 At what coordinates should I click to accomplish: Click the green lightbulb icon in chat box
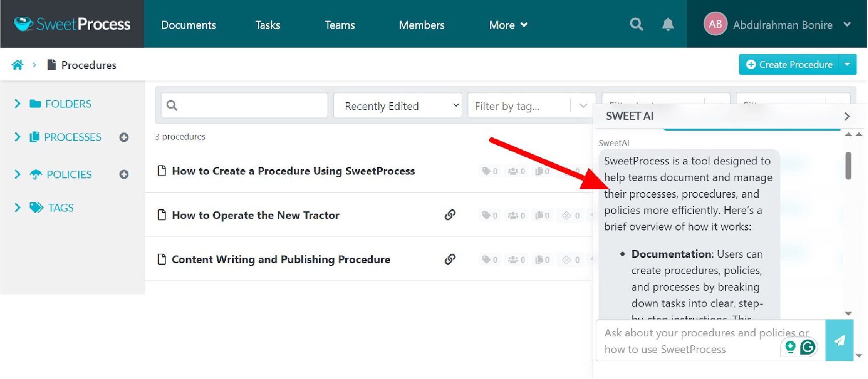pyautogui.click(x=790, y=347)
